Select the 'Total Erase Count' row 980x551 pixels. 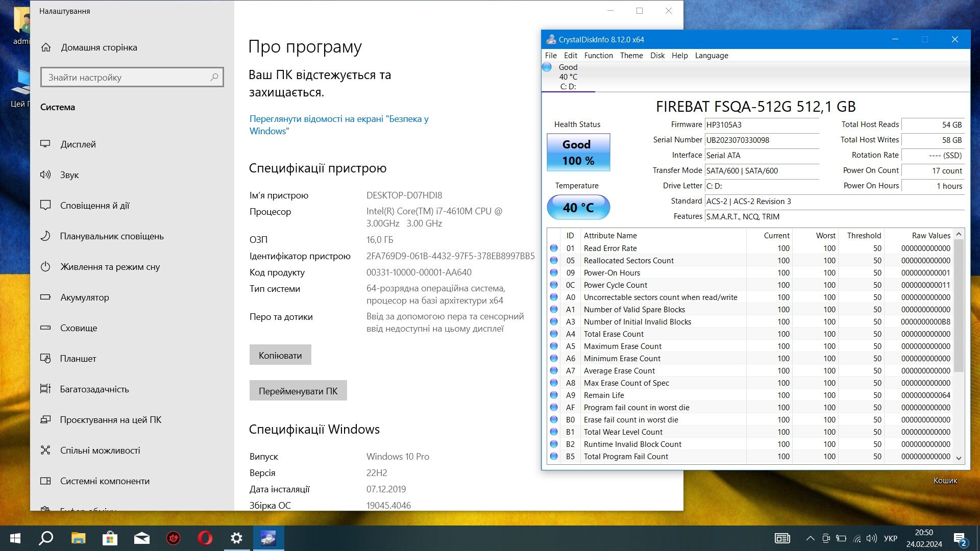(x=750, y=334)
